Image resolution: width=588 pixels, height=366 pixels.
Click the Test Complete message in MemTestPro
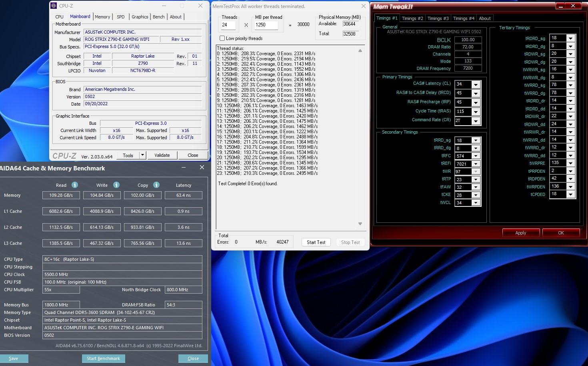click(x=248, y=184)
